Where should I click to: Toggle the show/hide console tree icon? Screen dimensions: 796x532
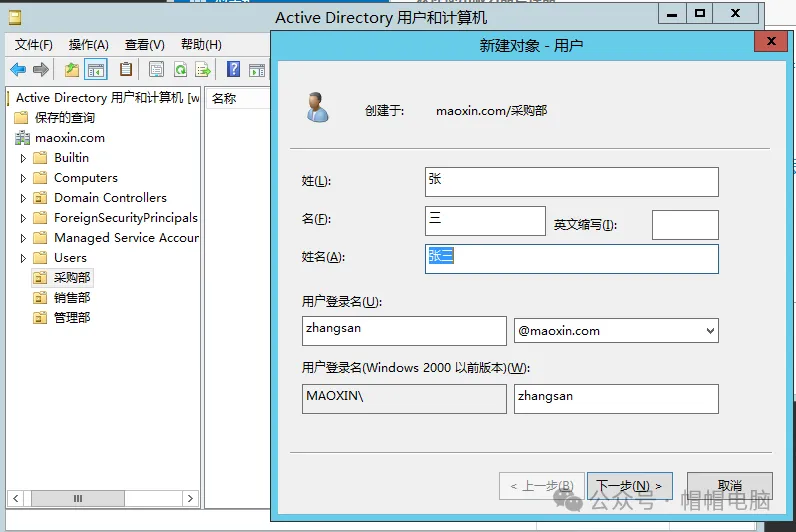tap(96, 69)
